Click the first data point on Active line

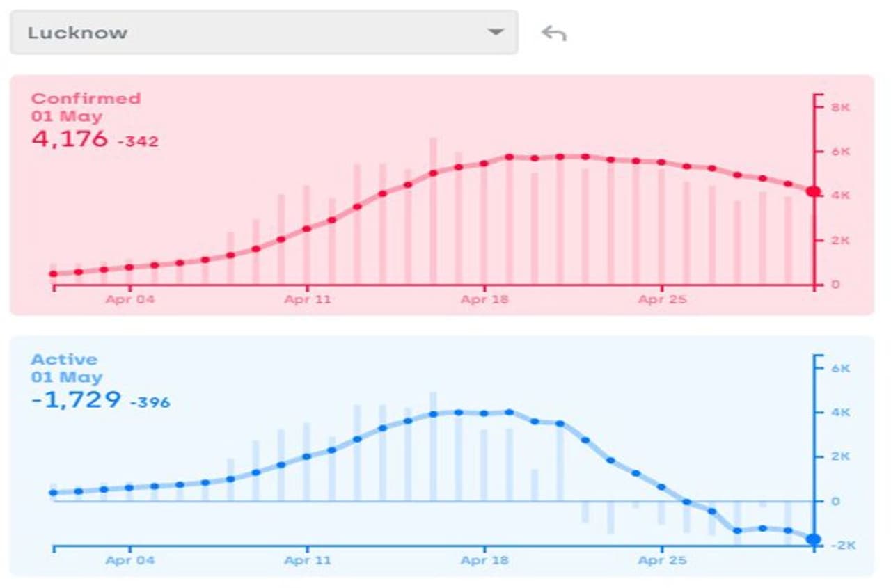coord(54,493)
